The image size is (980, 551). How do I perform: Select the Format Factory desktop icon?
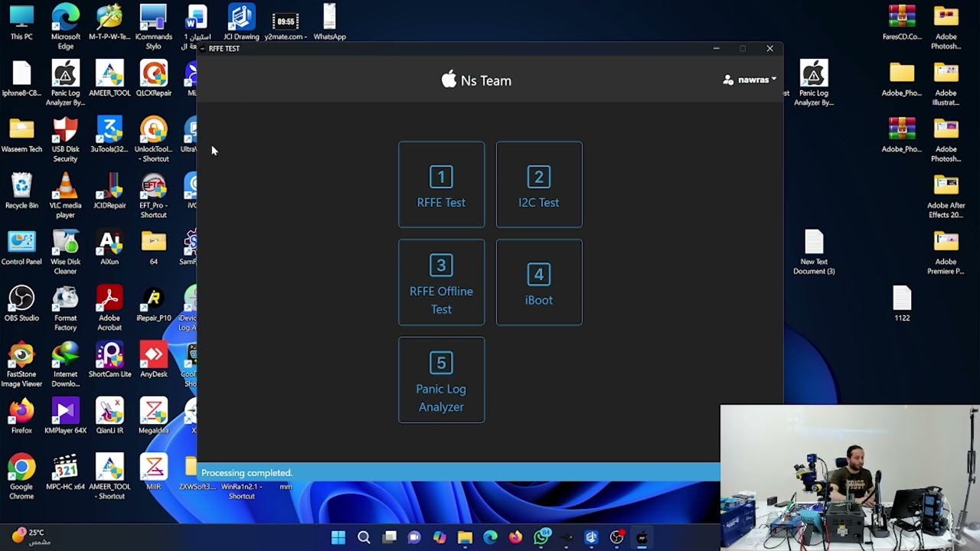pyautogui.click(x=65, y=308)
